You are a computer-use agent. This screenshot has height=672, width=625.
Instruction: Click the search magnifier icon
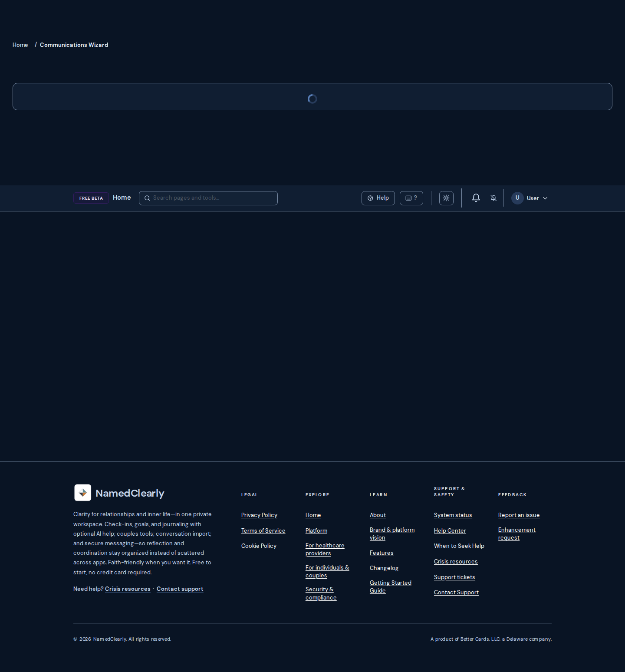pyautogui.click(x=148, y=198)
